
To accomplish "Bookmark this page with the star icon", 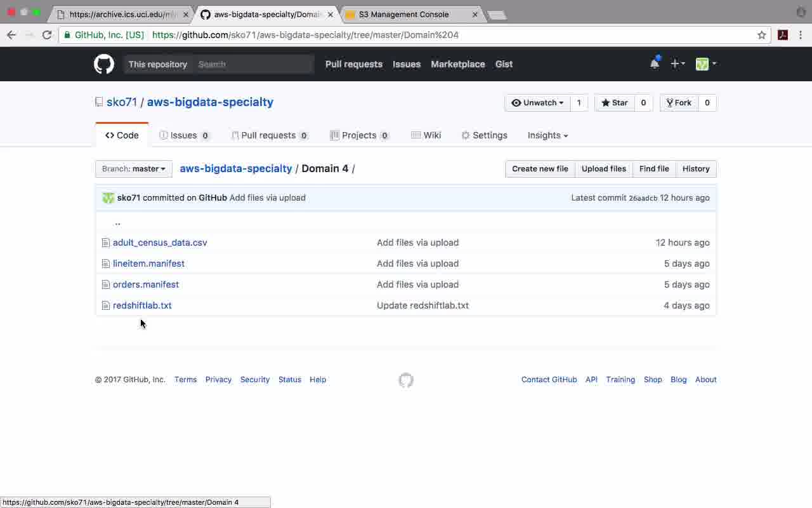I will [x=762, y=35].
